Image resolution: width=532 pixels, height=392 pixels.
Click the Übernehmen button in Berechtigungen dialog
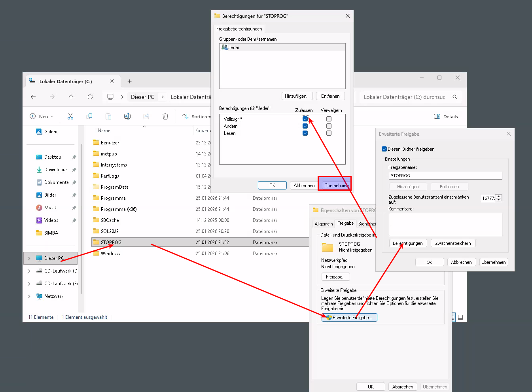pyautogui.click(x=335, y=185)
